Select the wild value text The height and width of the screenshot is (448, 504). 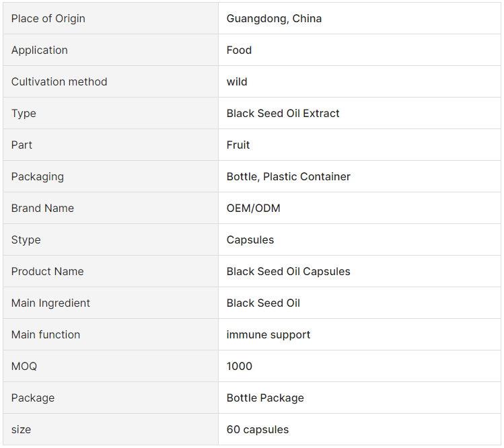[237, 81]
